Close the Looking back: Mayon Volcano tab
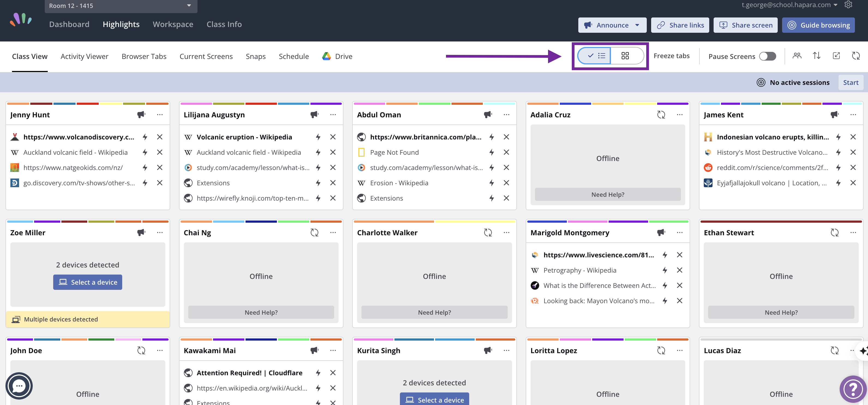Image resolution: width=868 pixels, height=405 pixels. tap(680, 301)
